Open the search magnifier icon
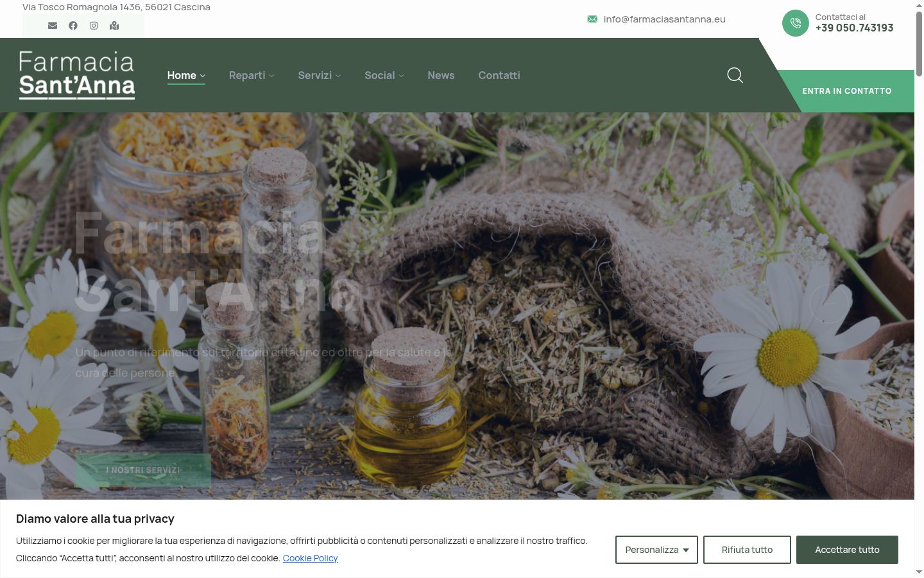 735,75
